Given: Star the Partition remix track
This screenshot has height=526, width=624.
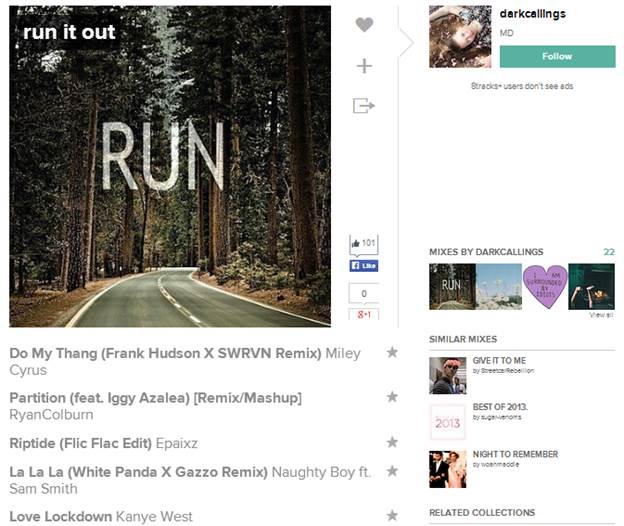Looking at the screenshot, I should tap(392, 397).
